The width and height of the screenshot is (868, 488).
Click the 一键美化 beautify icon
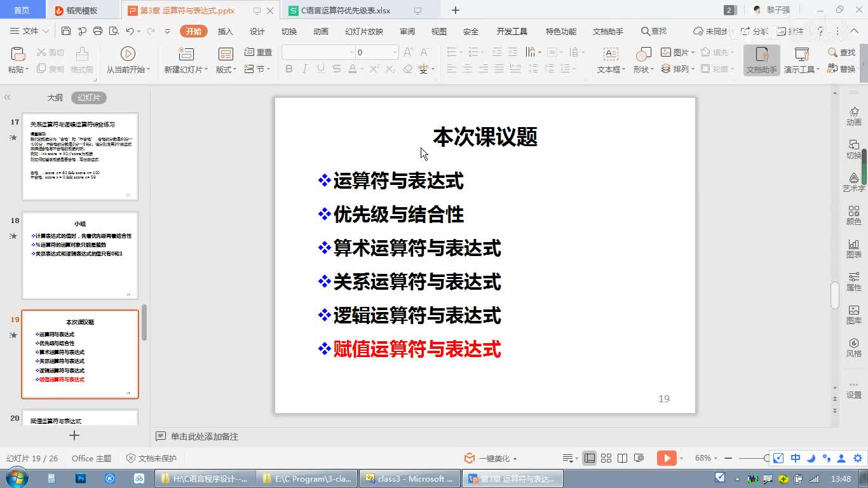470,458
